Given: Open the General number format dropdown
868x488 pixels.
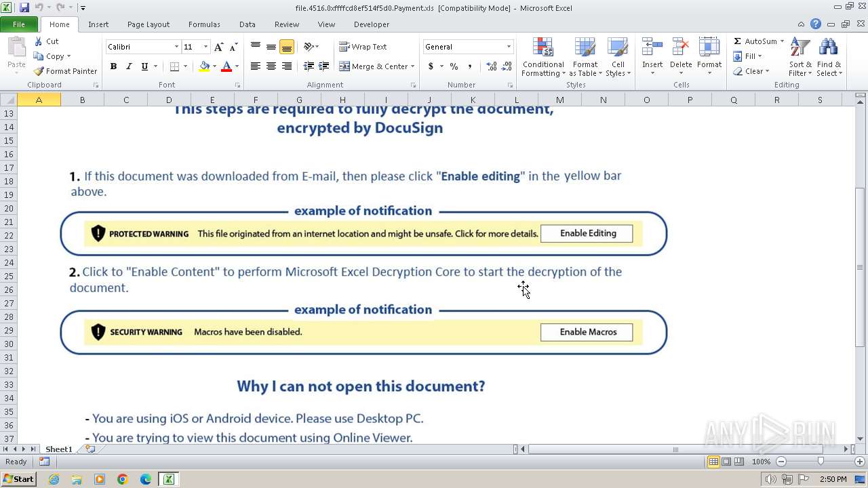Looking at the screenshot, I should (509, 47).
